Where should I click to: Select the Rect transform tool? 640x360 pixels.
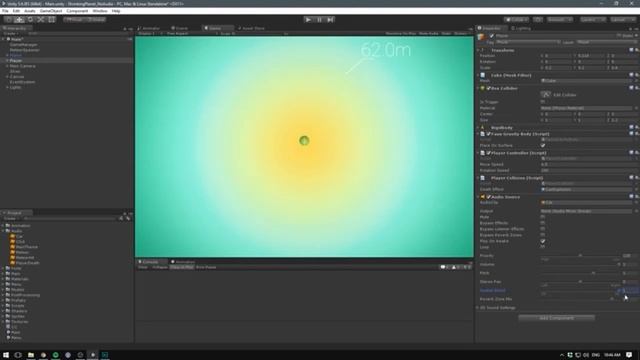click(x=51, y=20)
